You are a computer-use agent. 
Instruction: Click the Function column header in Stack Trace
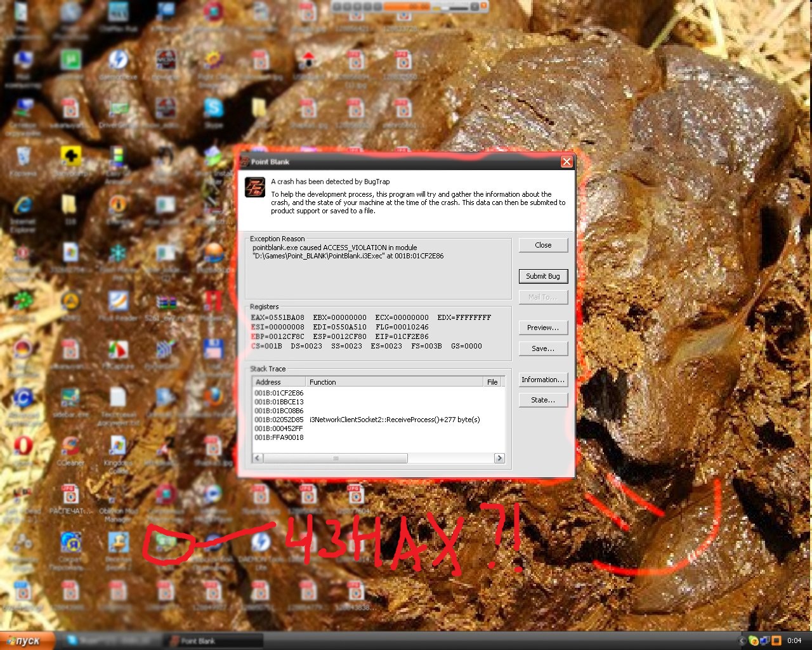click(393, 382)
